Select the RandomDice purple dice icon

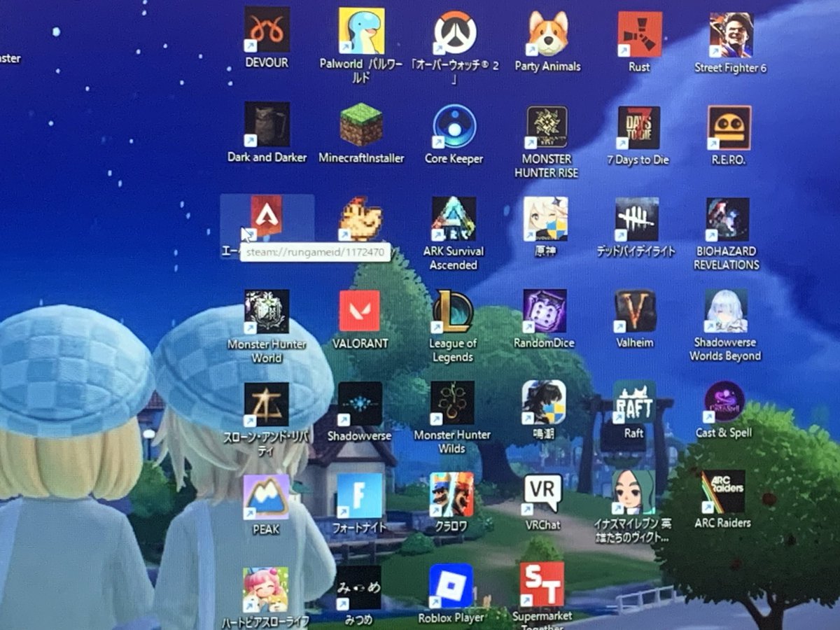pyautogui.click(x=545, y=311)
